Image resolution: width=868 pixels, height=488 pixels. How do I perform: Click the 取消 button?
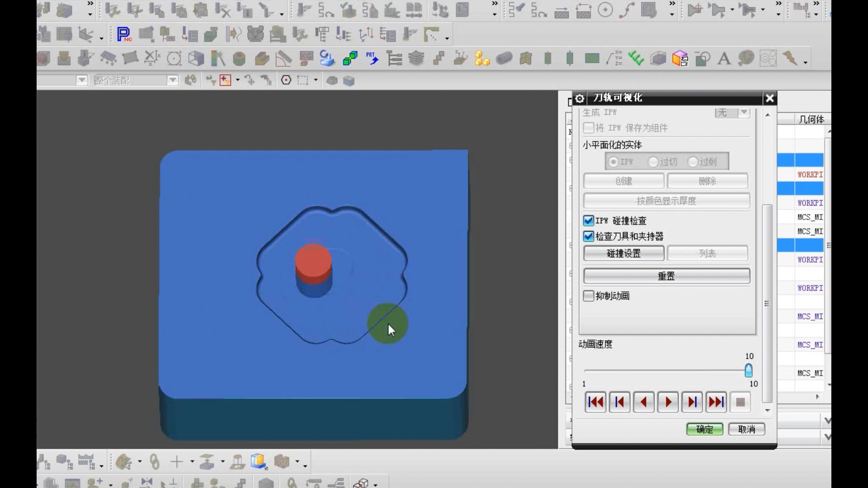coord(746,429)
